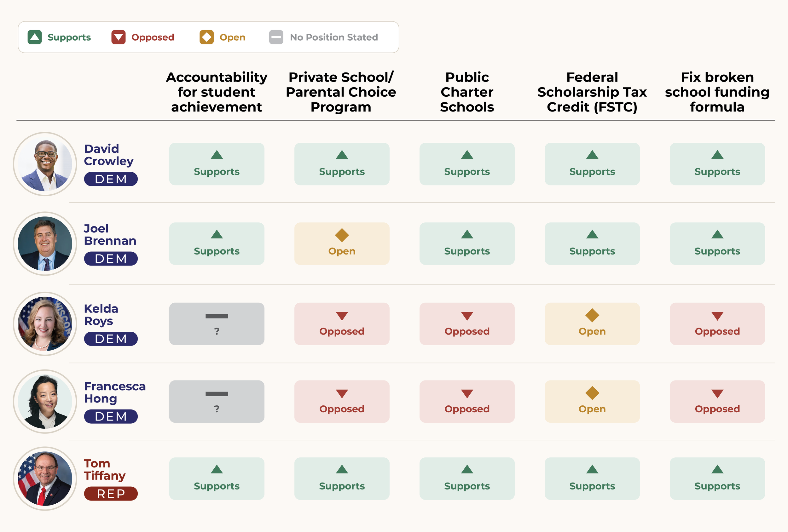The width and height of the screenshot is (788, 532).
Task: Open the Kelda Roys name link
Action: 101,314
